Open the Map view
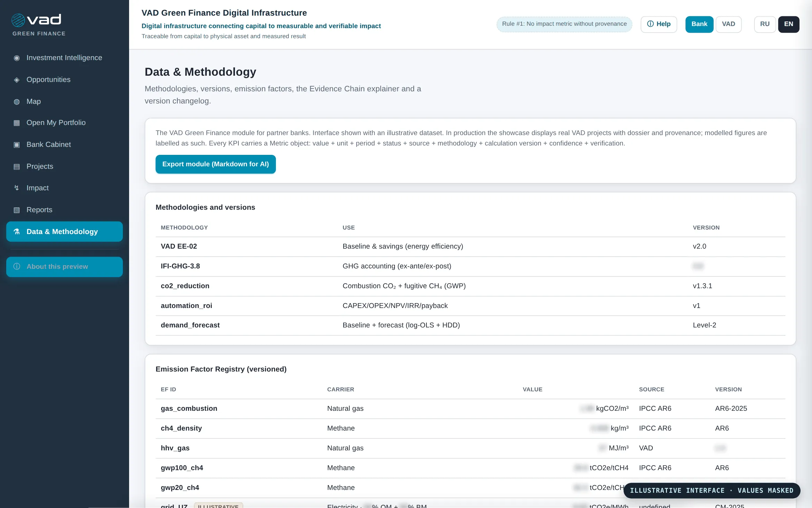Viewport: 812px width, 508px height. click(65, 102)
